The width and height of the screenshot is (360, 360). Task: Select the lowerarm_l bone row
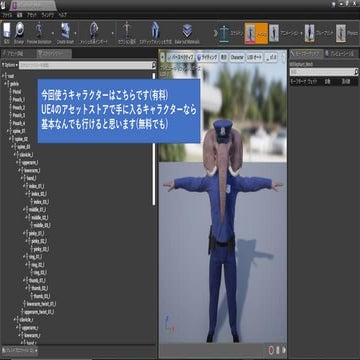tap(32, 170)
